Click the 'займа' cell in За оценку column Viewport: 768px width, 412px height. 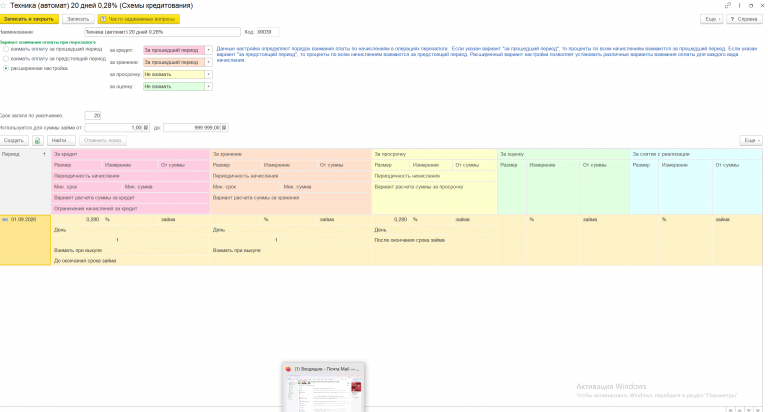point(604,219)
